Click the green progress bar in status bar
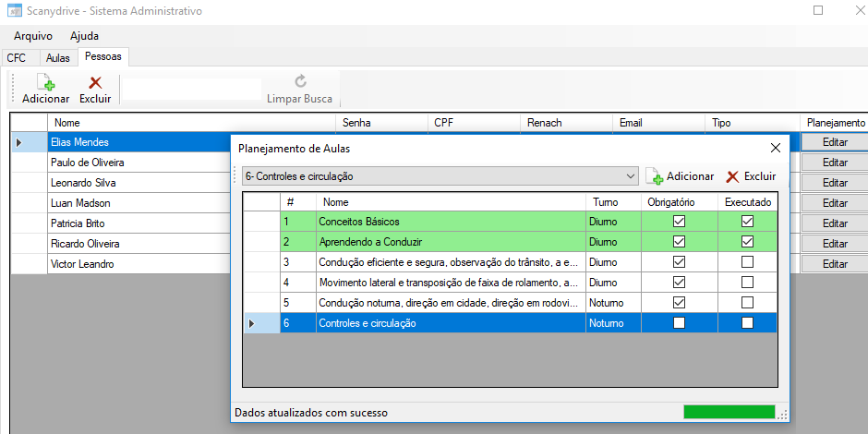The image size is (868, 434). tap(729, 413)
